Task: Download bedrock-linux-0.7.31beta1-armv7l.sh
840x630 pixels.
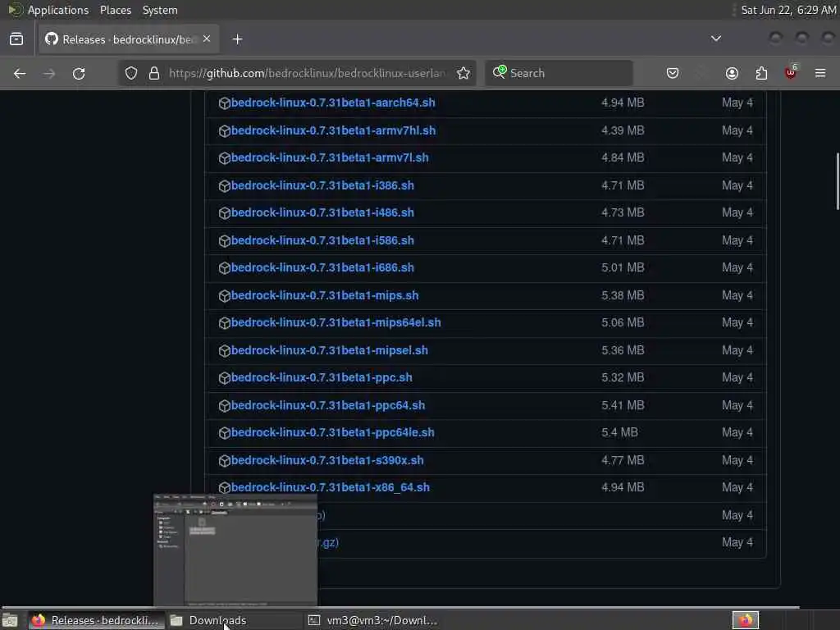Action: pos(330,158)
